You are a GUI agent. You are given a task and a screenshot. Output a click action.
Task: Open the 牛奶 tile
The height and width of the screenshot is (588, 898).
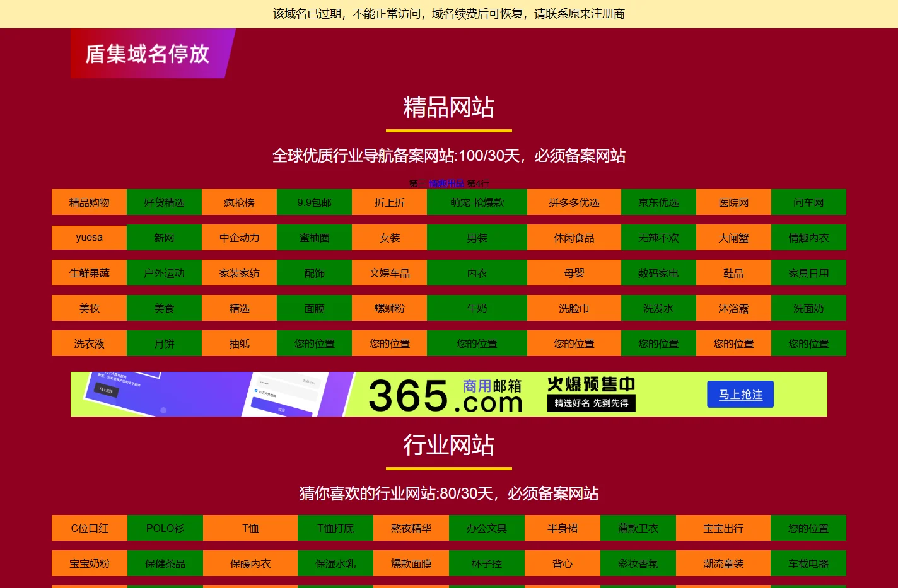click(477, 308)
